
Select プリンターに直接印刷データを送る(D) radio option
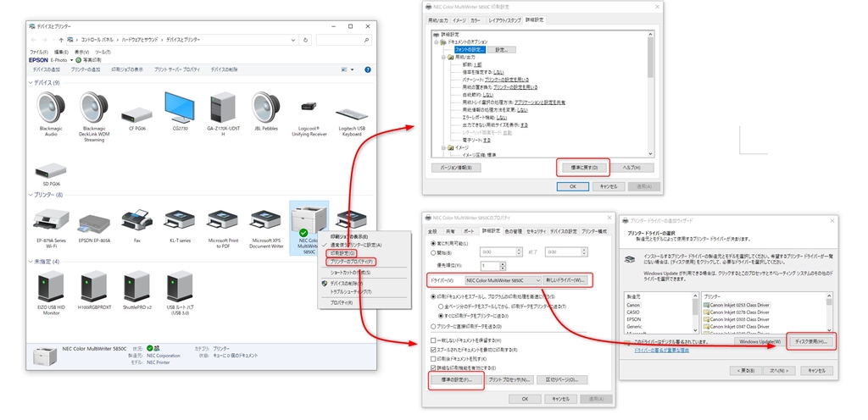(x=433, y=327)
